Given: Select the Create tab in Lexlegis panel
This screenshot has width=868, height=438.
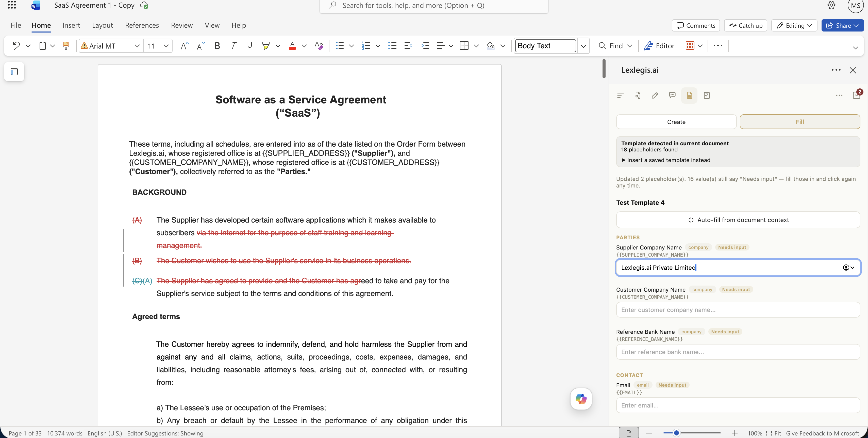Looking at the screenshot, I should (676, 122).
